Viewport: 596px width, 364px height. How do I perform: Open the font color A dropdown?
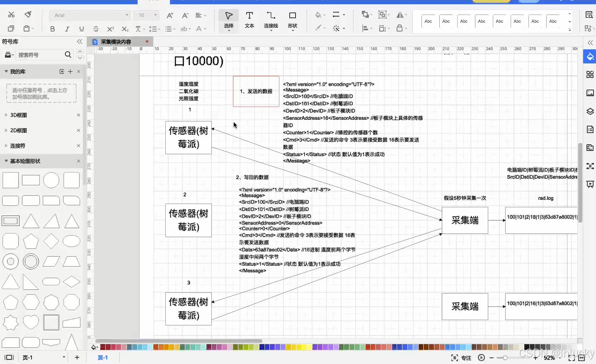[x=201, y=29]
